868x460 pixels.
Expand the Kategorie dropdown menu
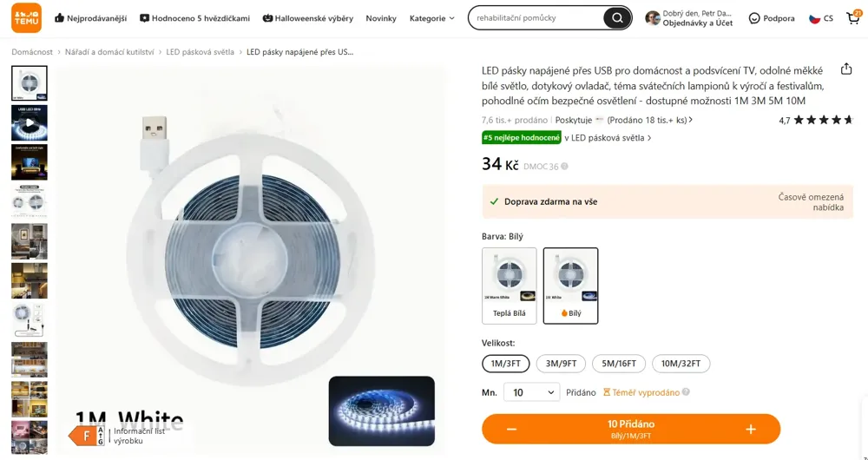[431, 18]
